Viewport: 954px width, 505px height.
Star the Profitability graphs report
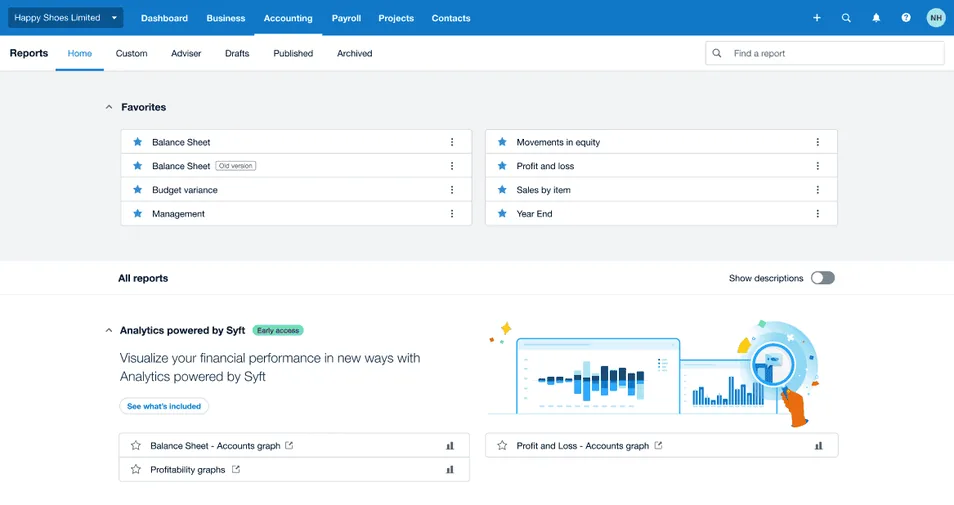pos(136,469)
